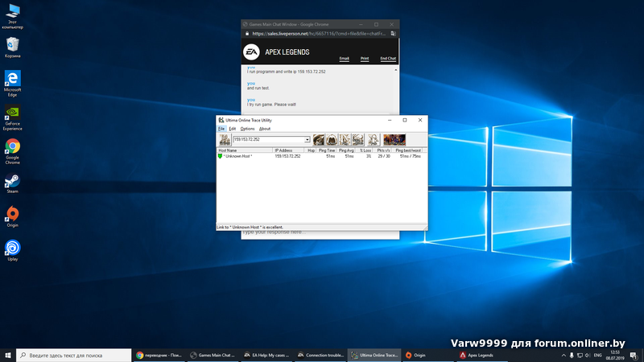Sort by the Ping Time column header
Viewport: 644px width, 362px height.
326,150
